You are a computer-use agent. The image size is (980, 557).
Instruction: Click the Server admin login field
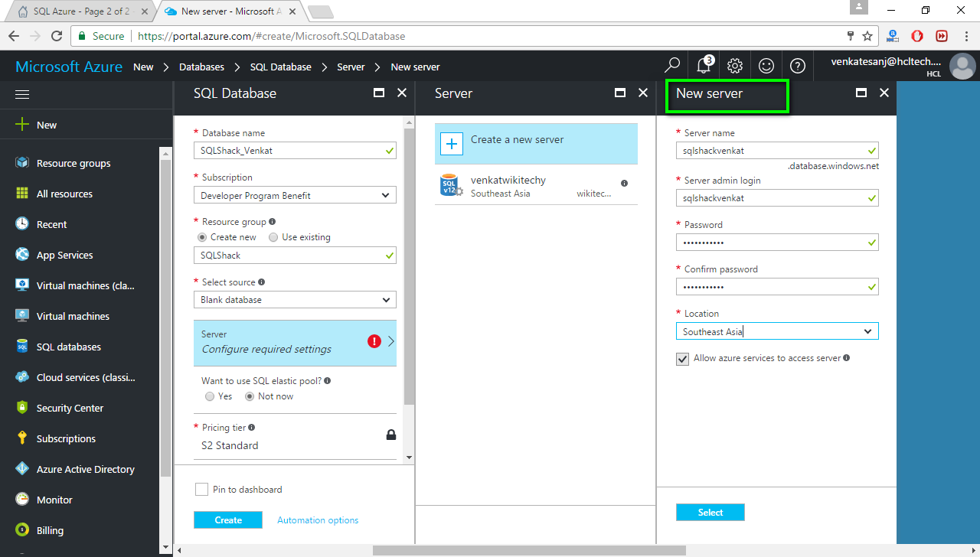point(777,198)
